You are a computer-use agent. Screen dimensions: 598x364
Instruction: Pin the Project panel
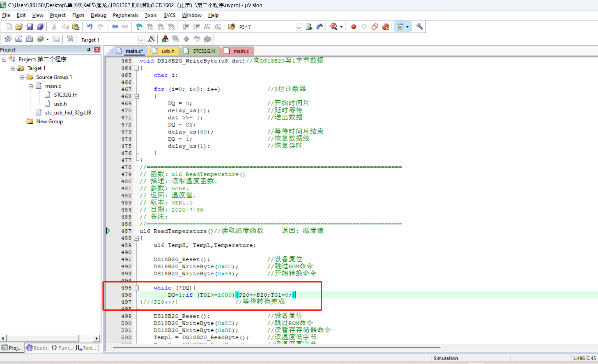pyautogui.click(x=89, y=50)
